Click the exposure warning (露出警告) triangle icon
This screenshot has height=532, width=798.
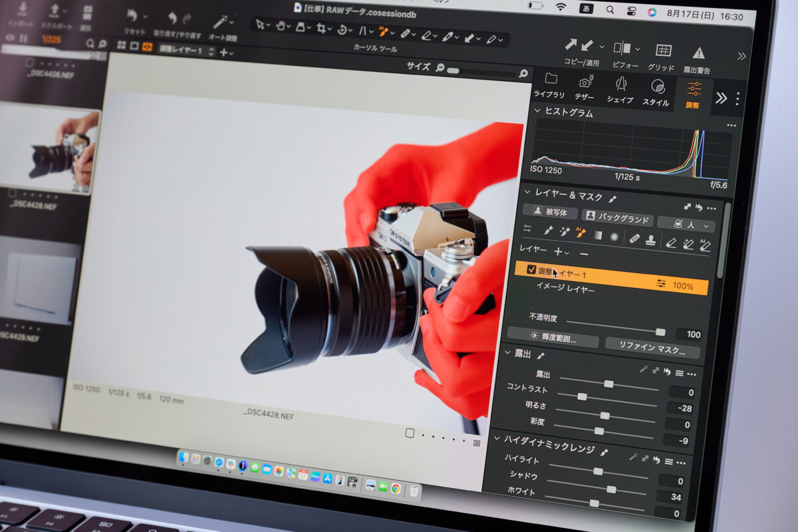(698, 53)
